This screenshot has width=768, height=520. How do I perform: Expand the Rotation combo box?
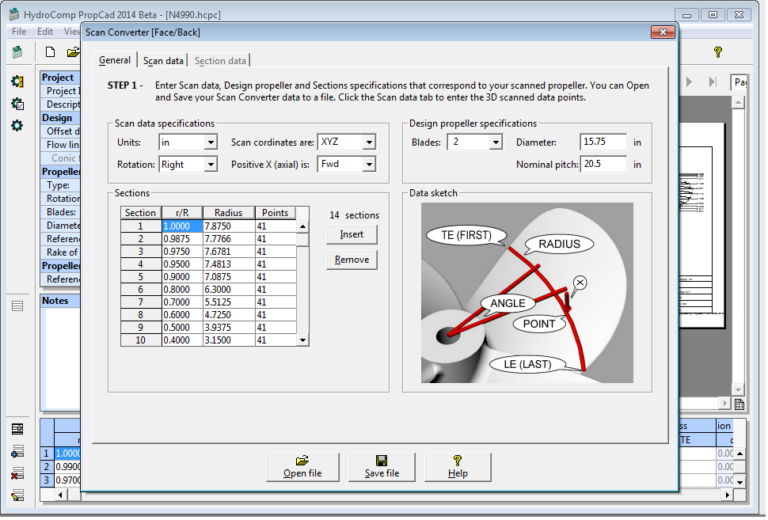click(x=211, y=165)
